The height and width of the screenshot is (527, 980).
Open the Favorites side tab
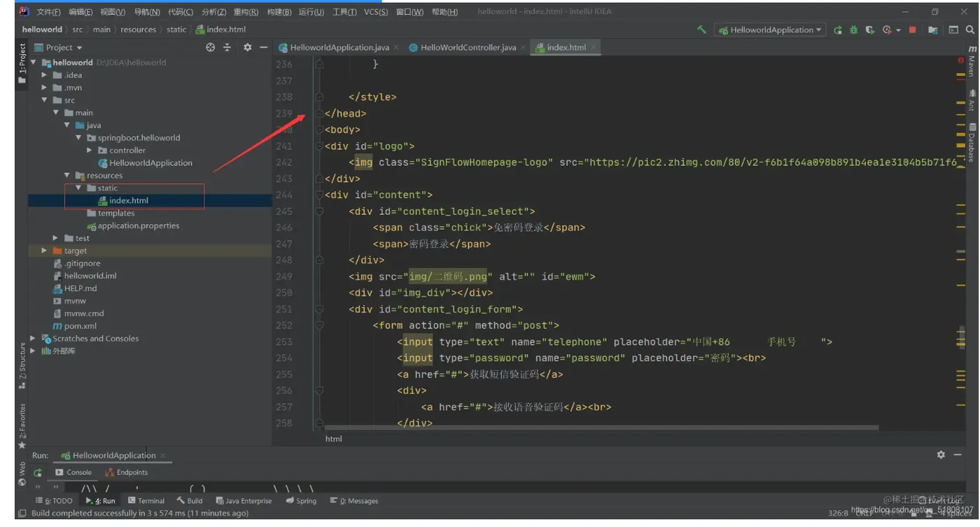[22, 426]
